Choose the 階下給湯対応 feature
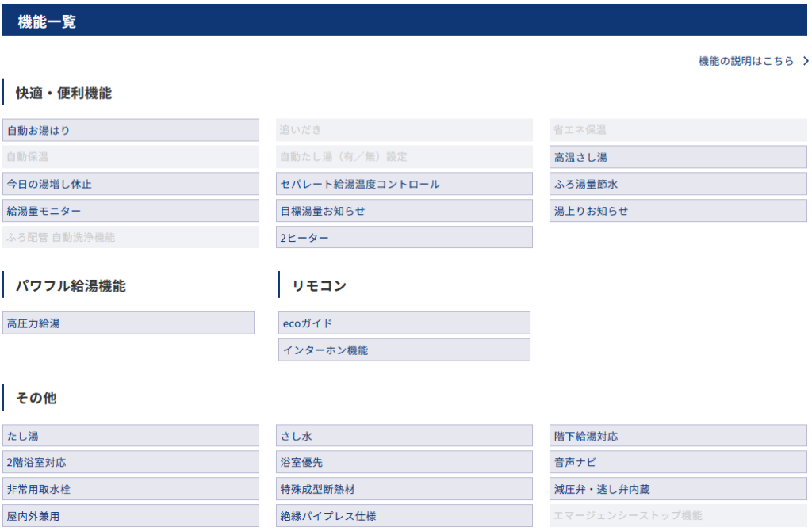Viewport: 812px width, 531px height. tap(678, 436)
